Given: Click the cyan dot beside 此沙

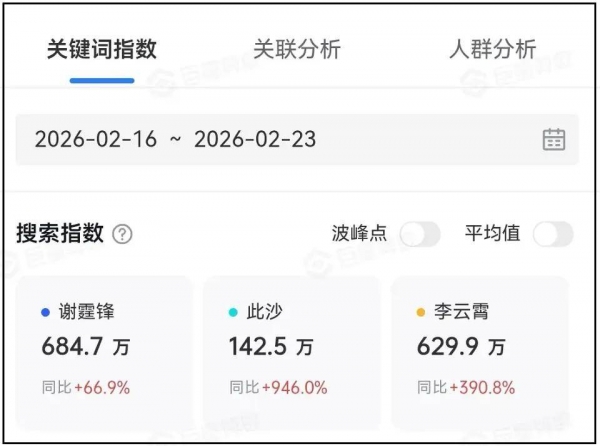Looking at the screenshot, I should pos(233,312).
